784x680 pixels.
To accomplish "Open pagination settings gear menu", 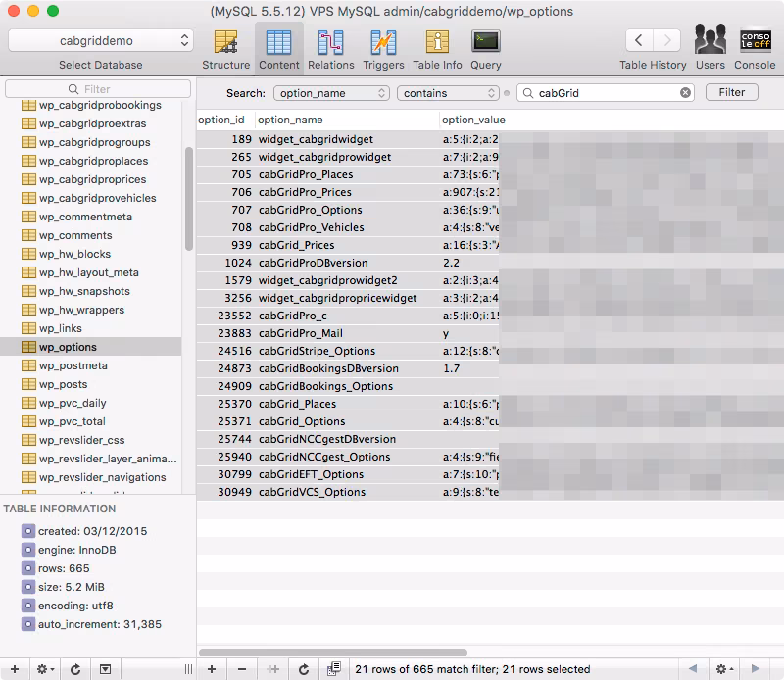I will 724,668.
